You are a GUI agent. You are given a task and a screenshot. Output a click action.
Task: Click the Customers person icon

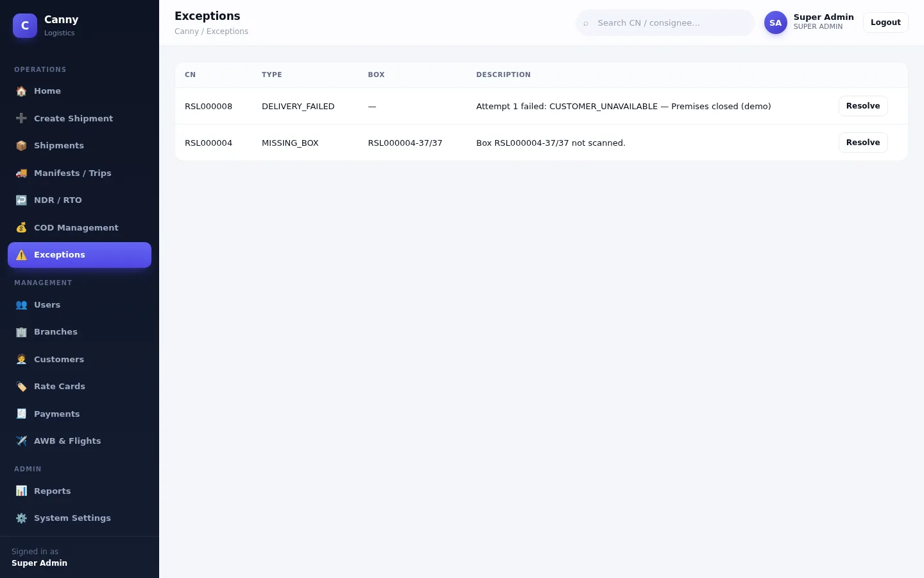point(21,360)
